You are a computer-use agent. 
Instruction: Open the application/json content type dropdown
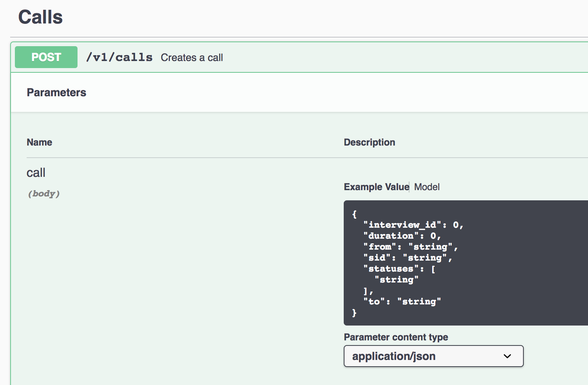pos(434,356)
